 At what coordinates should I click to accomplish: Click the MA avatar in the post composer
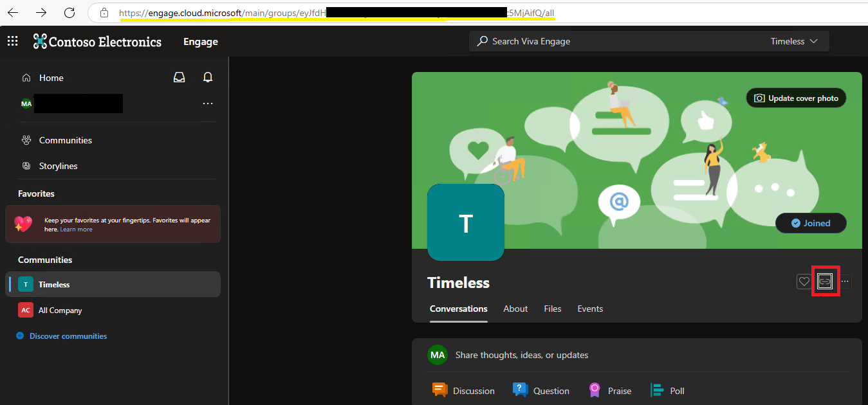click(438, 355)
